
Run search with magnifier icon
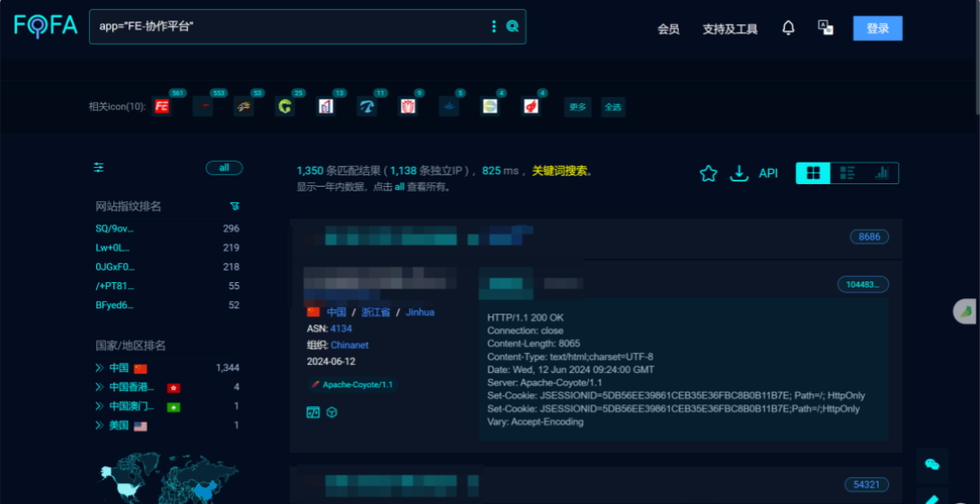point(513,26)
